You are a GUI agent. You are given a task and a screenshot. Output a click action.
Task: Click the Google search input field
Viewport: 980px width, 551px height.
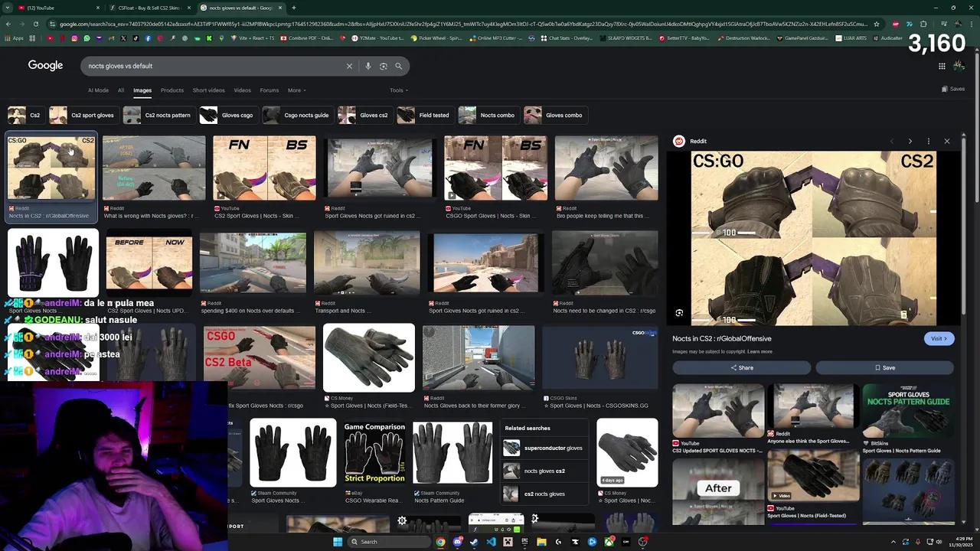pyautogui.click(x=214, y=66)
